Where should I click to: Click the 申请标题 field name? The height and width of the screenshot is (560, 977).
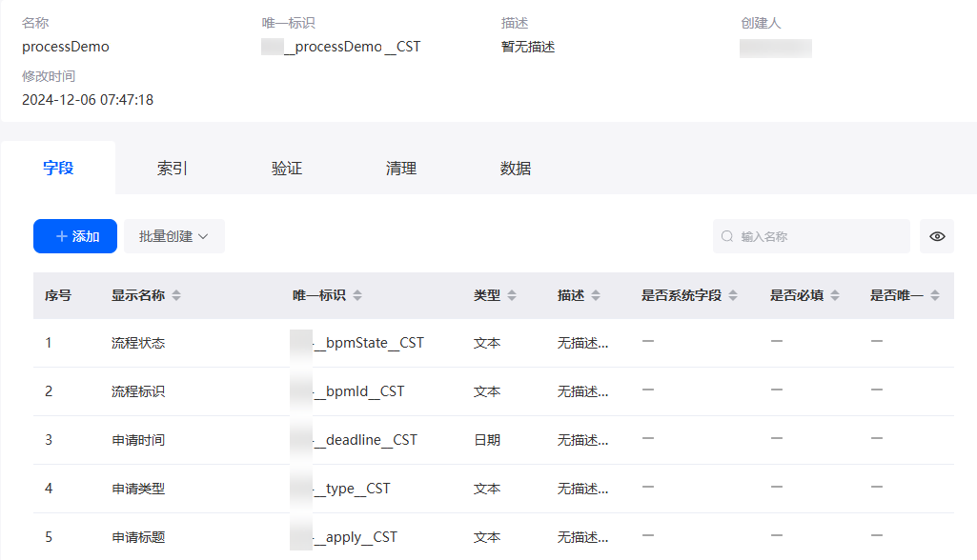pos(138,537)
